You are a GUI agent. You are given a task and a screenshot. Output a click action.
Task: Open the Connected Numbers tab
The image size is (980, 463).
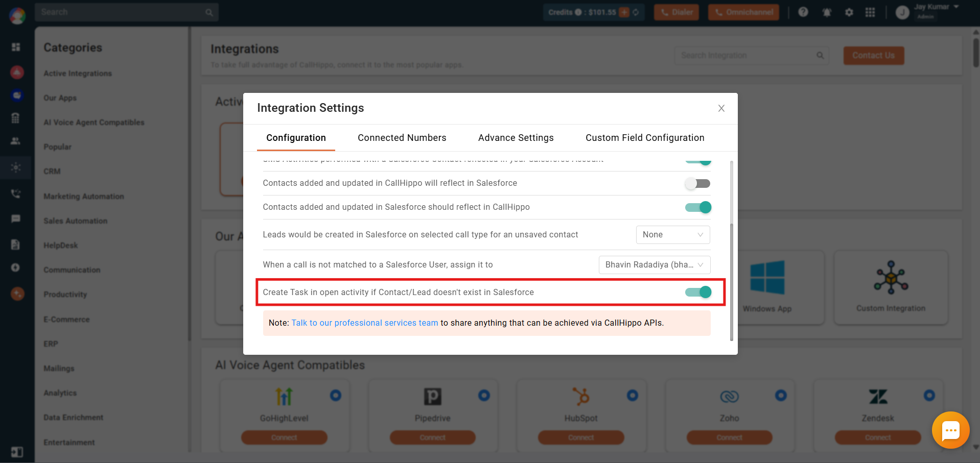(x=402, y=138)
